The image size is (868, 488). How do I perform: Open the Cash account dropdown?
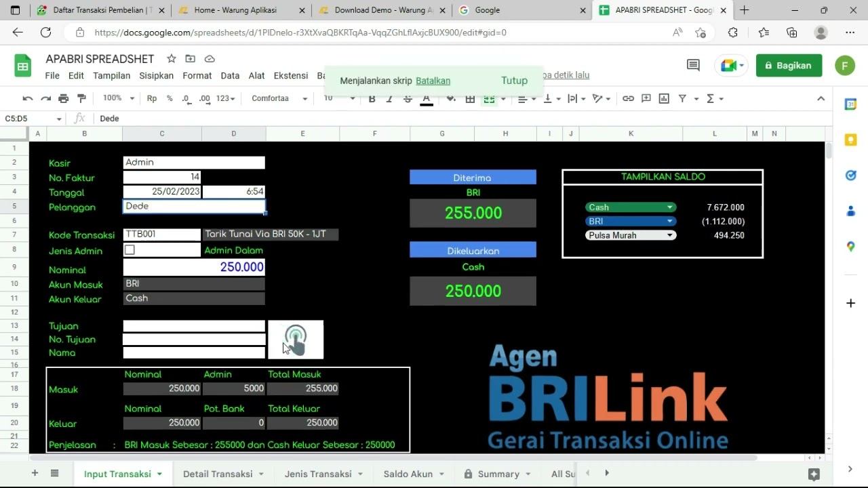coord(630,207)
